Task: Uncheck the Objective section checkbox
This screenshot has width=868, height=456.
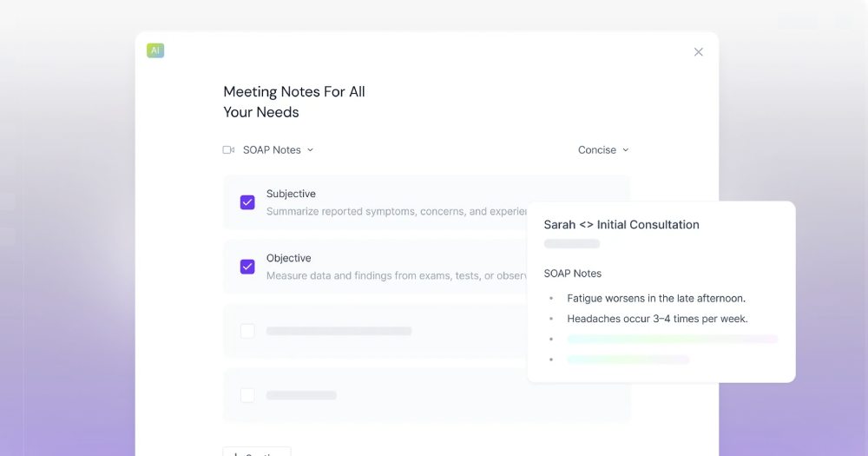Action: click(x=247, y=267)
